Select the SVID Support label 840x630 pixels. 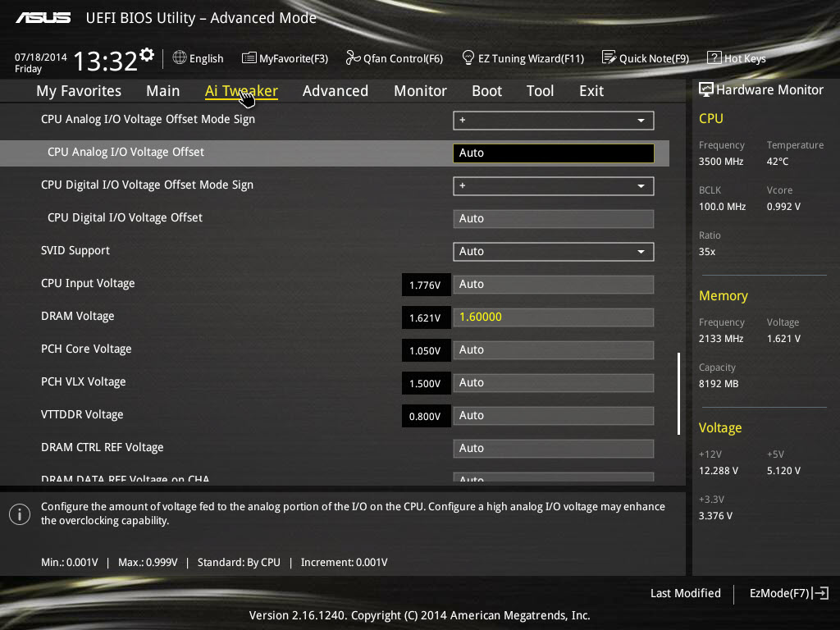(75, 251)
